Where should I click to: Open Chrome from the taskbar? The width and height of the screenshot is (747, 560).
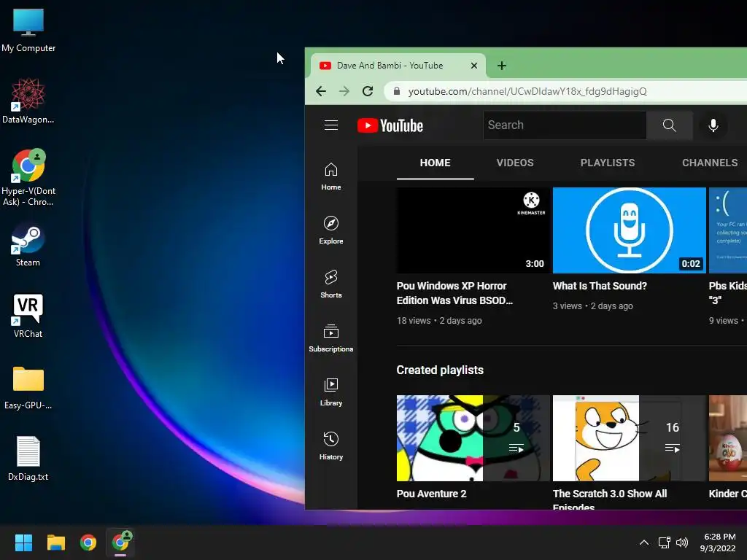(88, 542)
